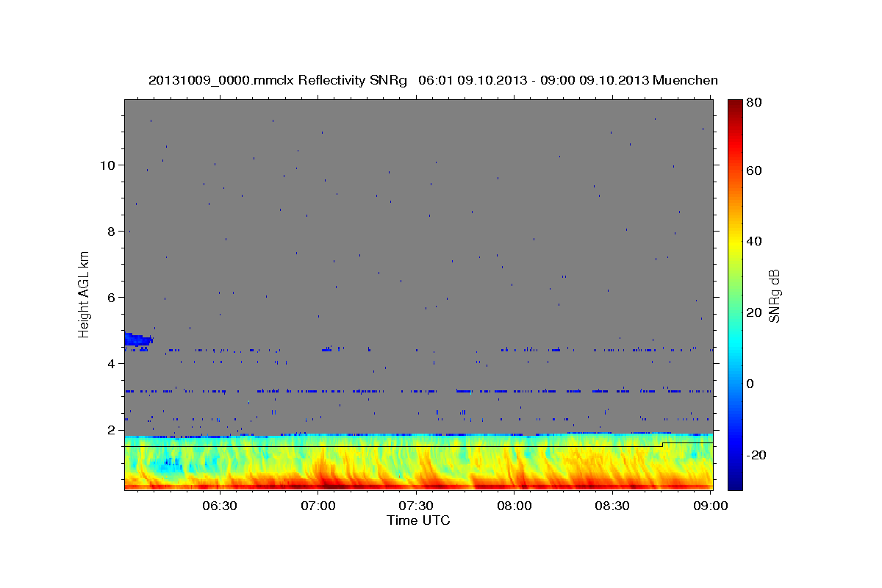Click the height tick label 2
The width and height of the screenshot is (882, 588).
point(111,429)
